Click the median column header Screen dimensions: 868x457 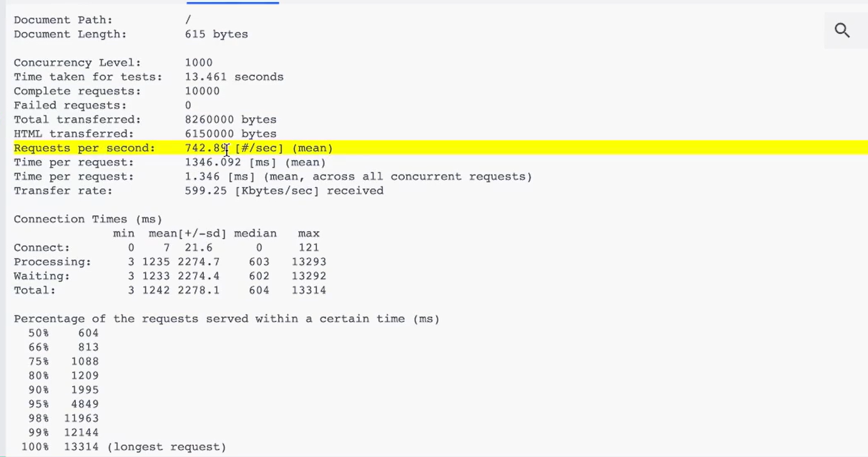pos(255,234)
